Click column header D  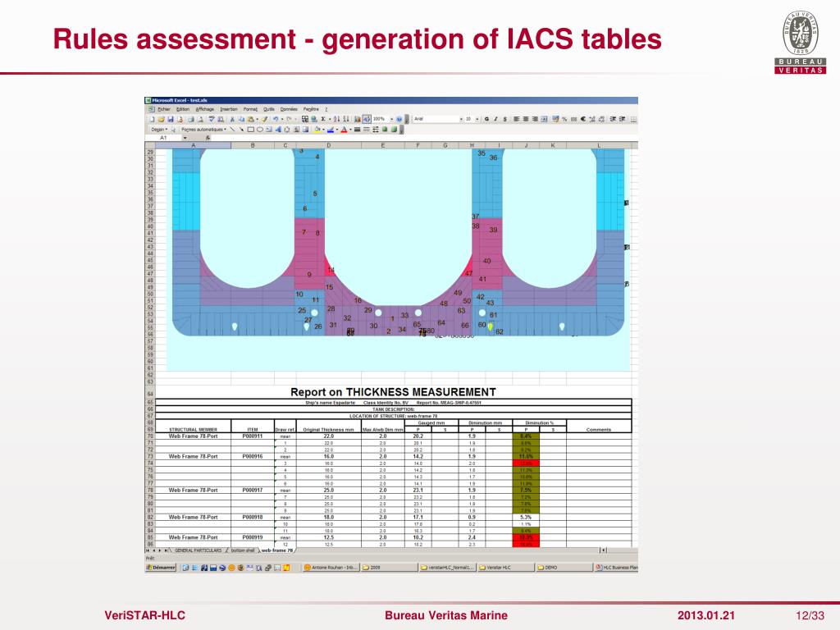click(328, 145)
